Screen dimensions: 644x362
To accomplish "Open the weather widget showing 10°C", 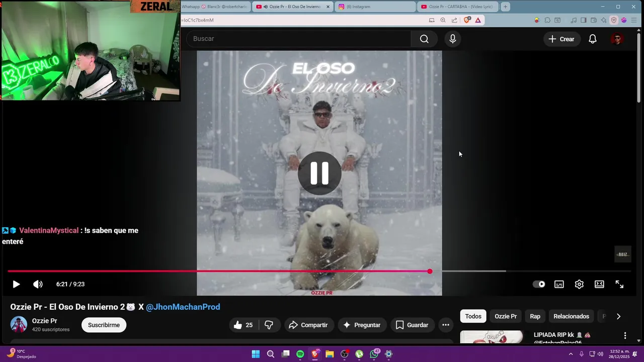I will (x=21, y=354).
